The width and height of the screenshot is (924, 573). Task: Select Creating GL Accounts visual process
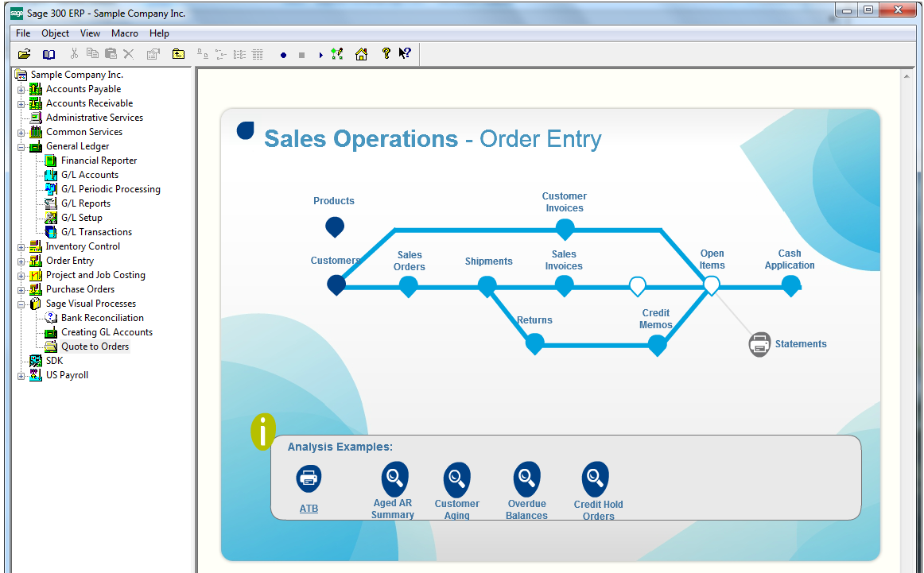(107, 332)
